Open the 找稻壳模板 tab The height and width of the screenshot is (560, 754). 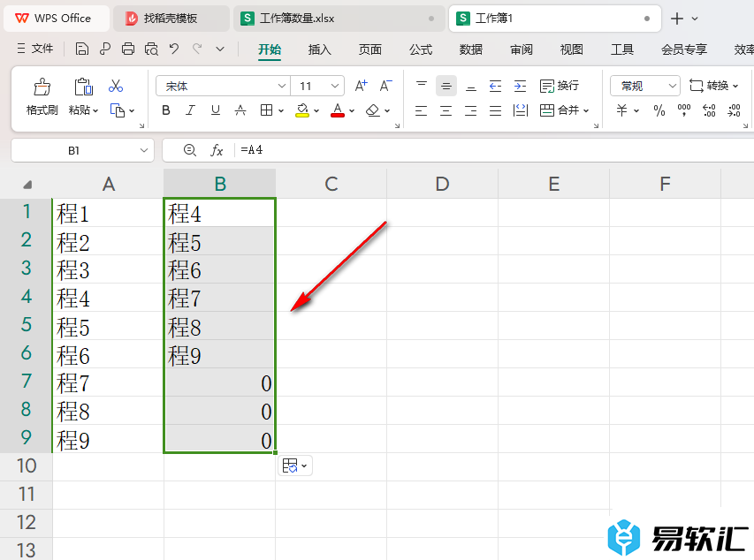[171, 19]
